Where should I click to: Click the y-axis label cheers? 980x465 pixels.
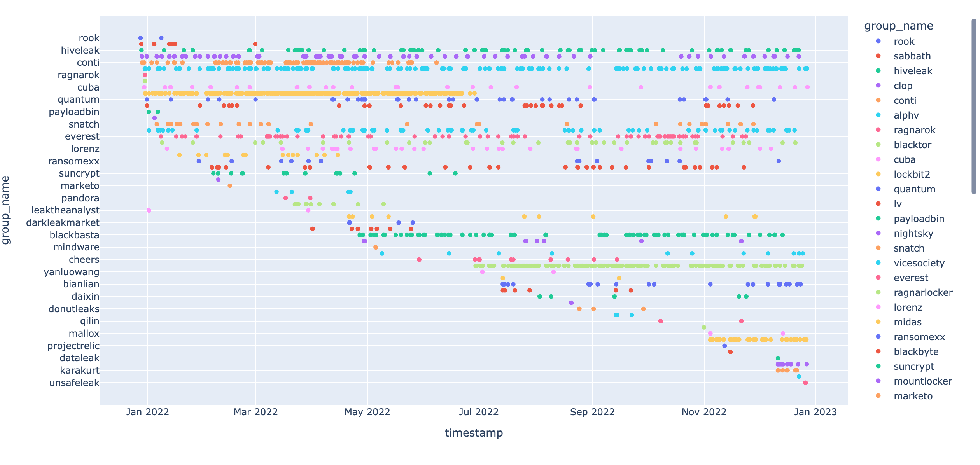(x=84, y=260)
